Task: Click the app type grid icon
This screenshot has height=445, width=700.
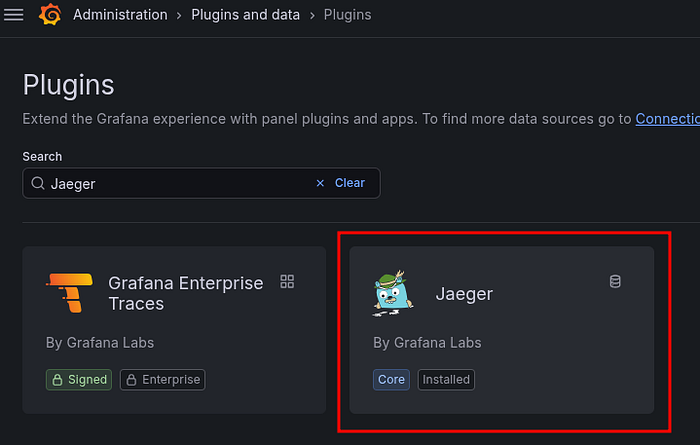Action: [x=287, y=282]
